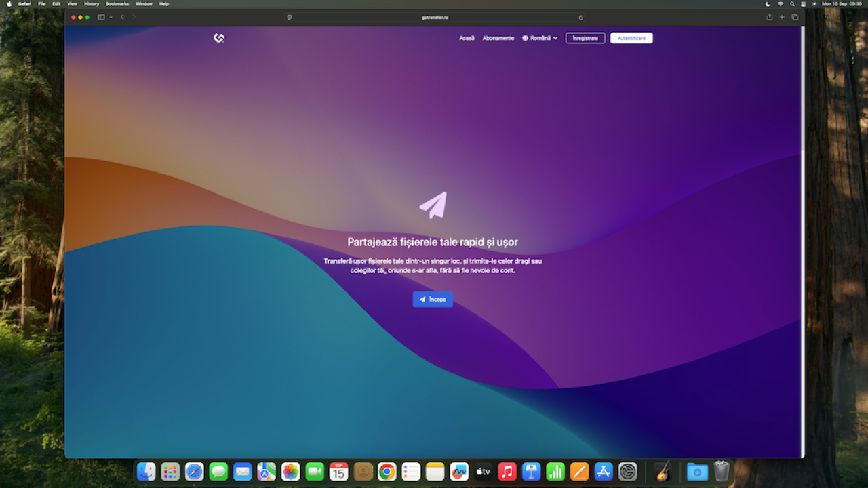868x488 pixels.
Task: Go back with the back arrow
Action: (x=122, y=17)
